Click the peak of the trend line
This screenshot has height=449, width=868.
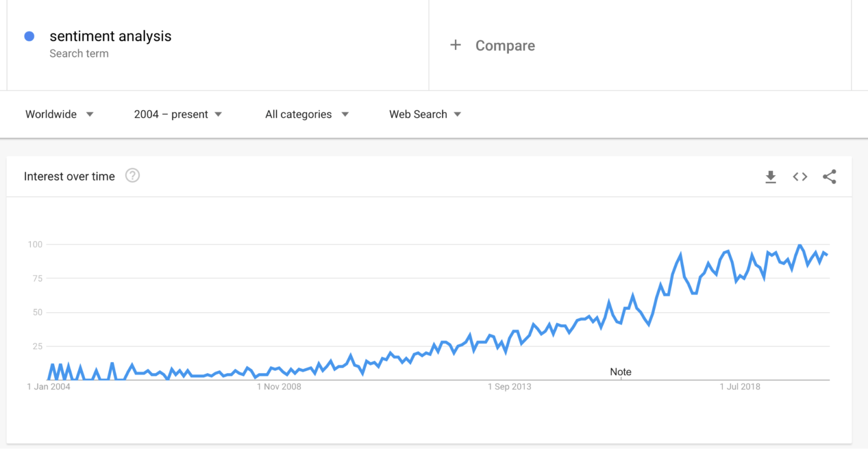pyautogui.click(x=799, y=245)
